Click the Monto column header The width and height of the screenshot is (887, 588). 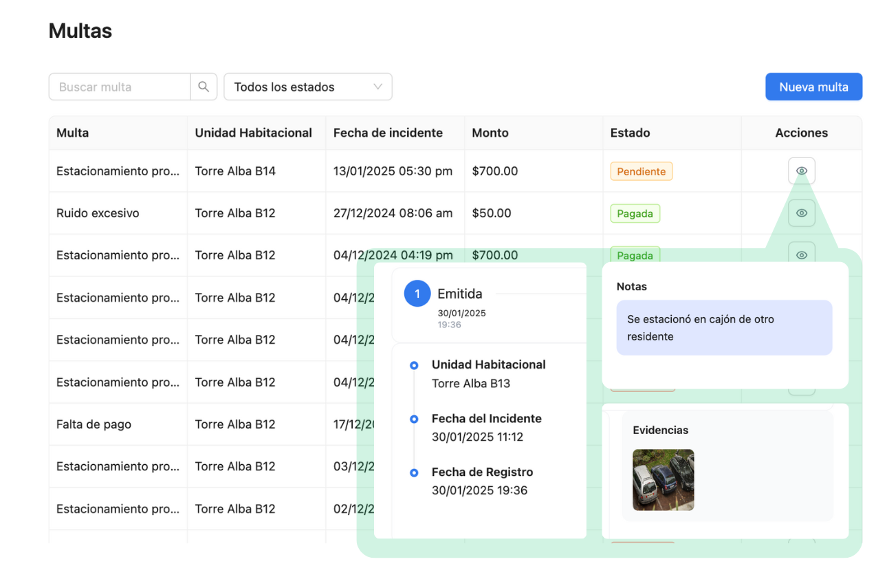click(x=490, y=133)
